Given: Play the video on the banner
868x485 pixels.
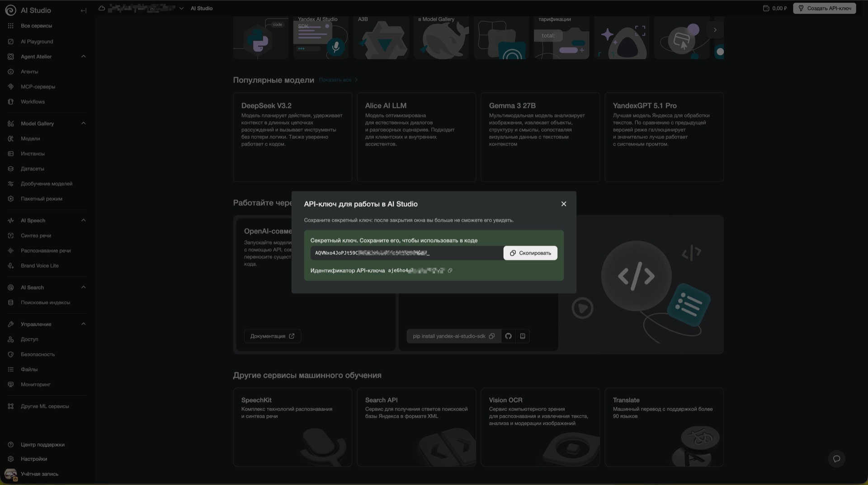Looking at the screenshot, I should pos(582,309).
